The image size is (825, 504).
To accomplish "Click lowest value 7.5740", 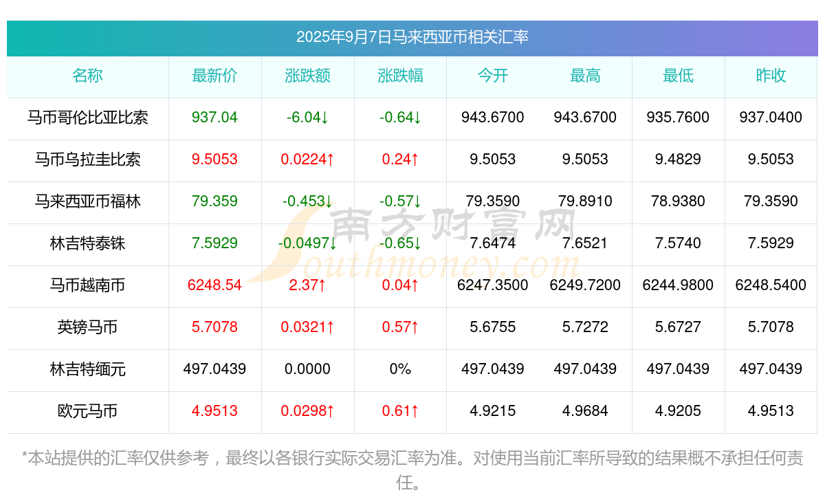I will click(678, 243).
